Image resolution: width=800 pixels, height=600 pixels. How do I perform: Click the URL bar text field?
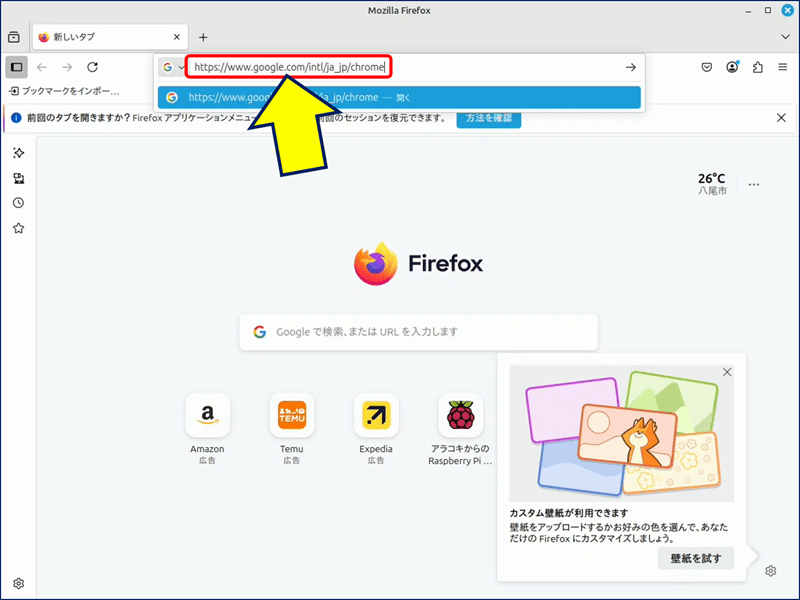click(x=288, y=67)
